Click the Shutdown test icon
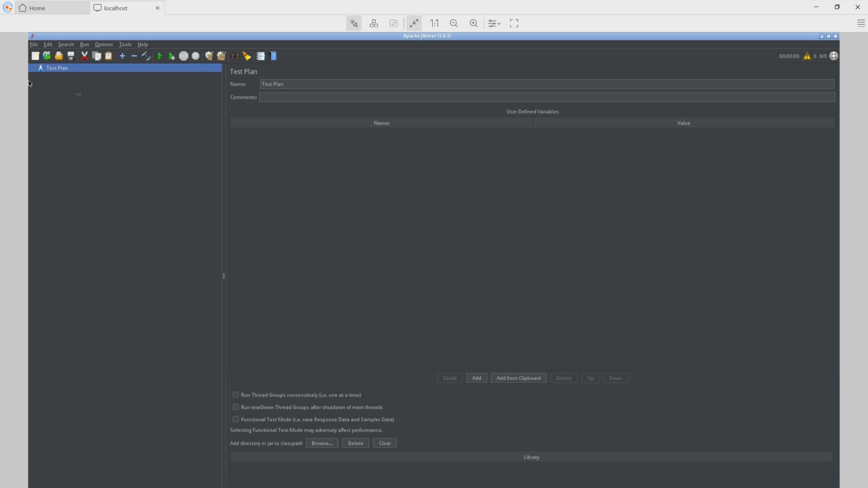 [196, 56]
